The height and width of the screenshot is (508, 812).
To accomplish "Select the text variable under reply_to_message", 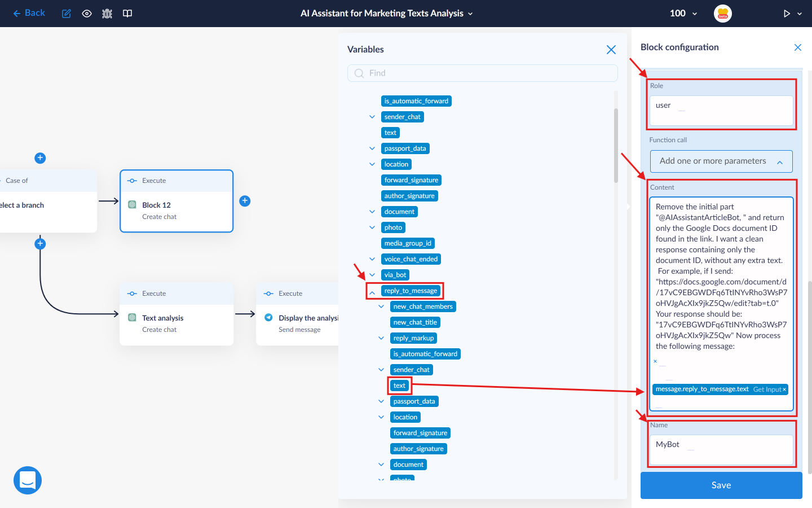I will point(400,386).
